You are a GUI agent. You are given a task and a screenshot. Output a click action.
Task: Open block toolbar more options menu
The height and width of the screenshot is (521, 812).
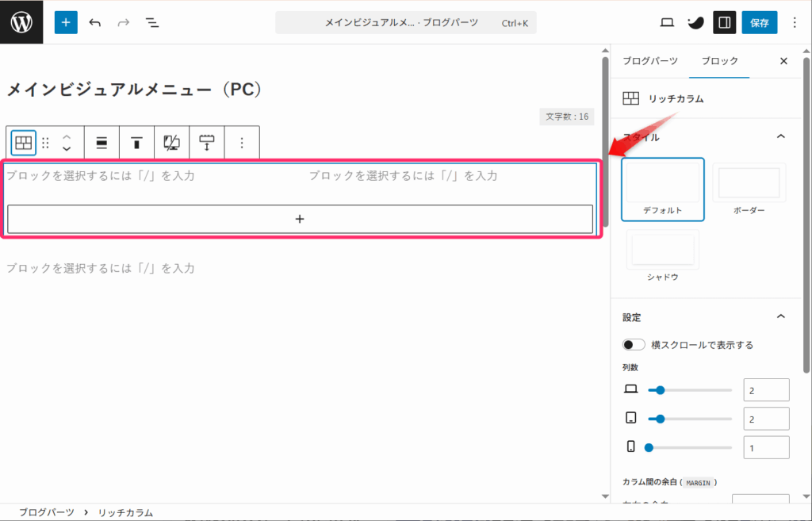[242, 143]
